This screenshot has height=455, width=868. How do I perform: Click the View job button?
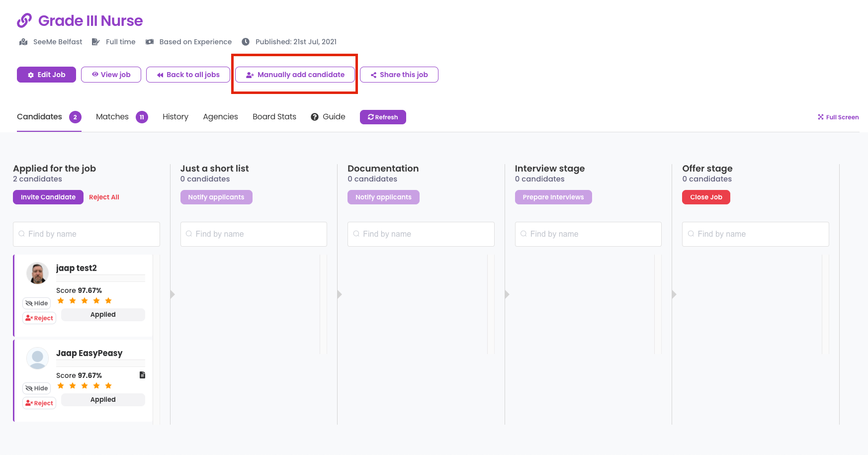tap(111, 75)
